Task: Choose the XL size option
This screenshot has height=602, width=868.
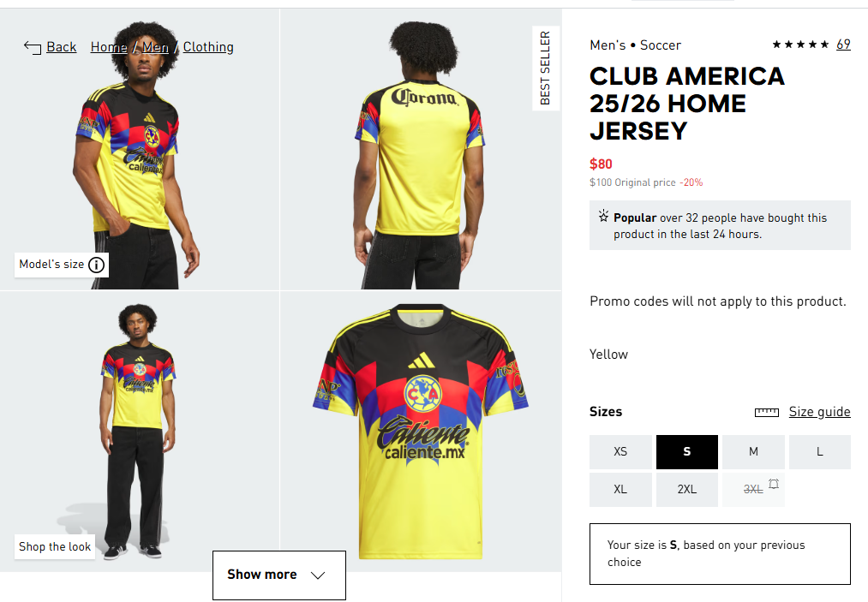Action: point(620,490)
